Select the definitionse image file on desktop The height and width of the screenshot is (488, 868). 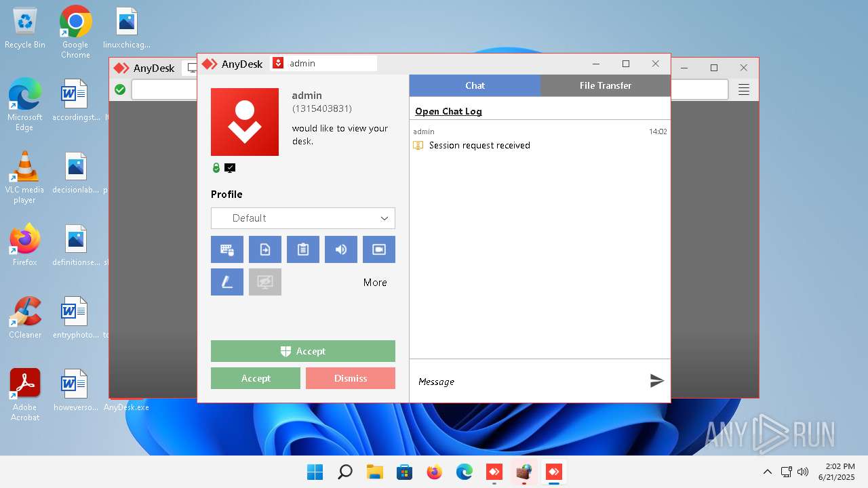[x=76, y=245]
